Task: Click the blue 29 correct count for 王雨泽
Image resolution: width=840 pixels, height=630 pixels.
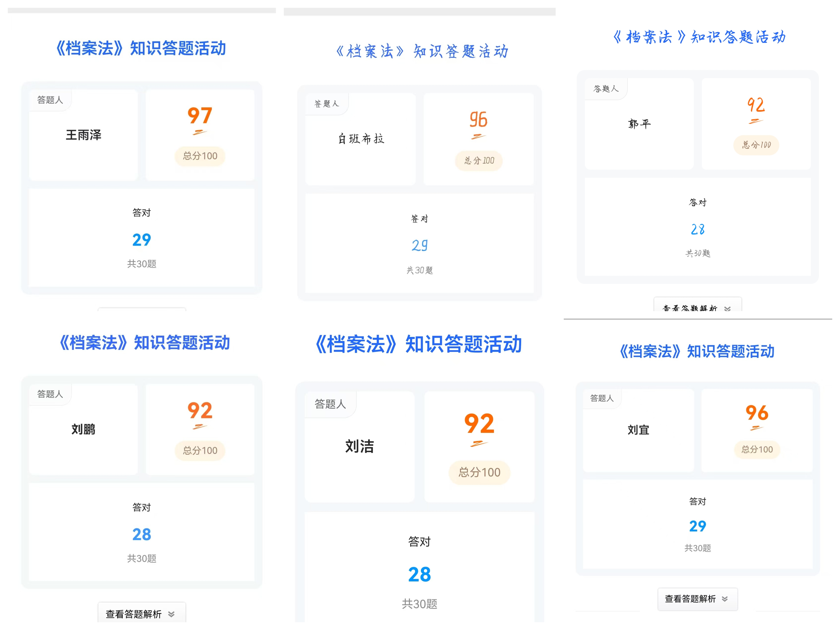Action: point(142,240)
